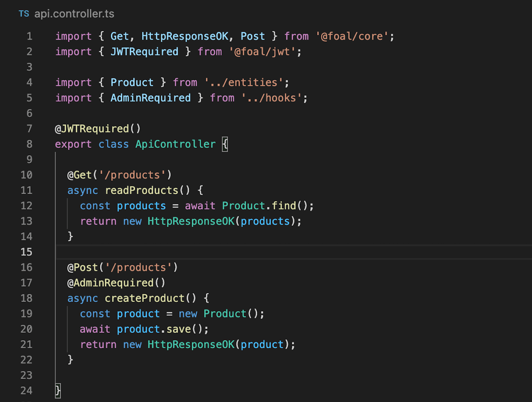Click HttpResponseOK in the line 1 import

pos(185,36)
